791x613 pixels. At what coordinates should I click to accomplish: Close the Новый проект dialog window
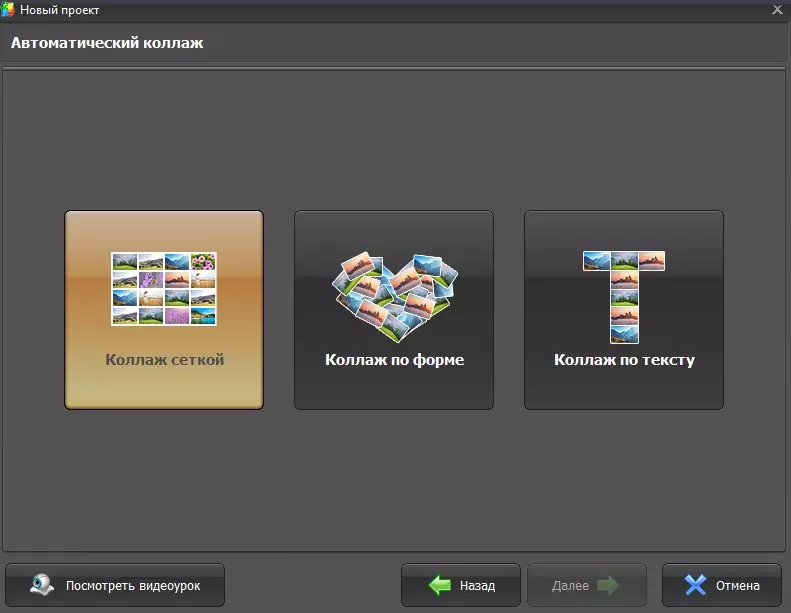coord(777,10)
